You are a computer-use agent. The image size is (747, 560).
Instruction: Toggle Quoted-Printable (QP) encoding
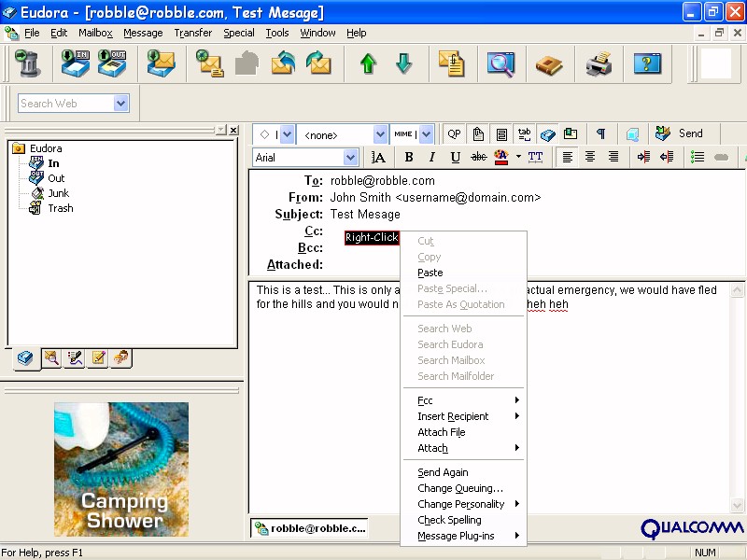(x=454, y=134)
